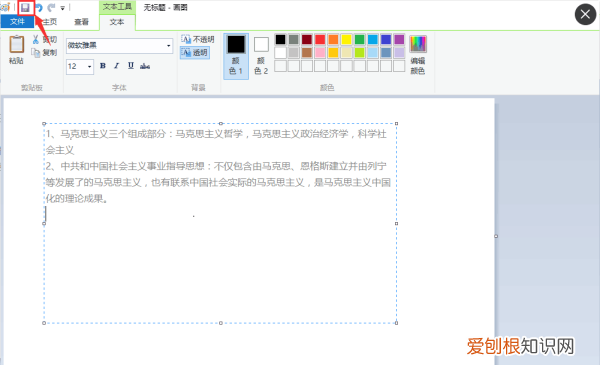Pick the yellow color swatch
The width and height of the screenshot is (600, 365).
click(346, 39)
